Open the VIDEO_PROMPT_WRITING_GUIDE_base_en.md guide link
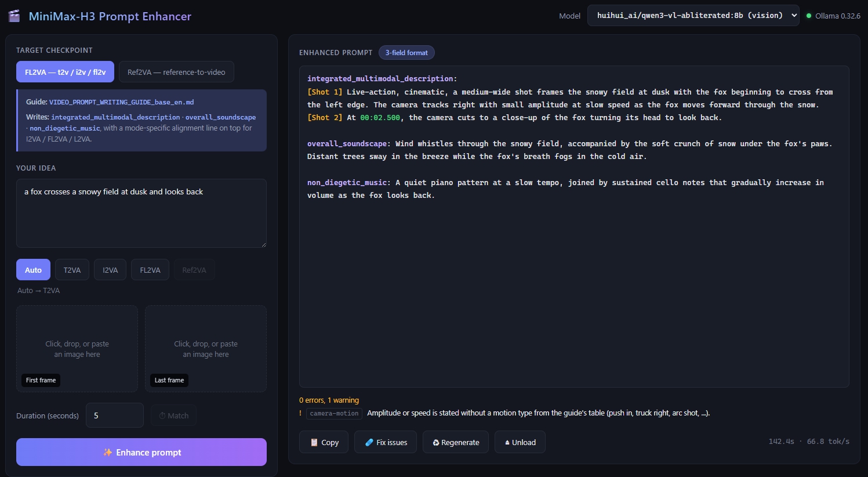The width and height of the screenshot is (868, 477). tap(121, 102)
